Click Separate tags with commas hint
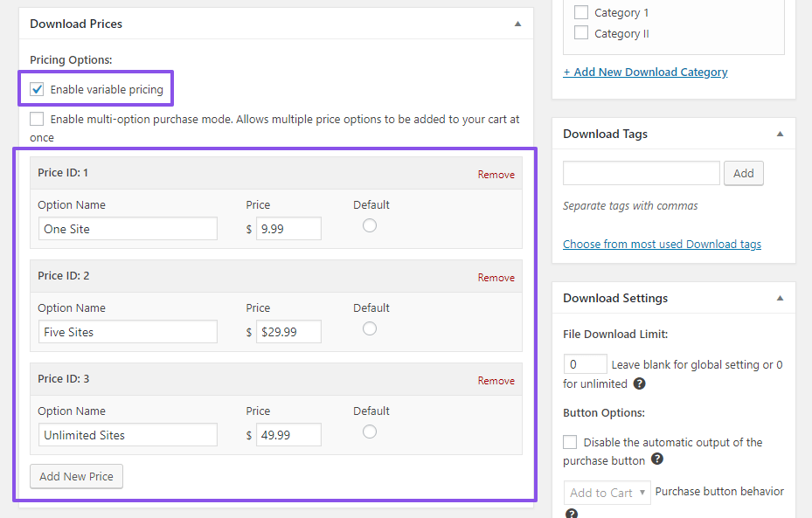812x518 pixels. (x=630, y=206)
